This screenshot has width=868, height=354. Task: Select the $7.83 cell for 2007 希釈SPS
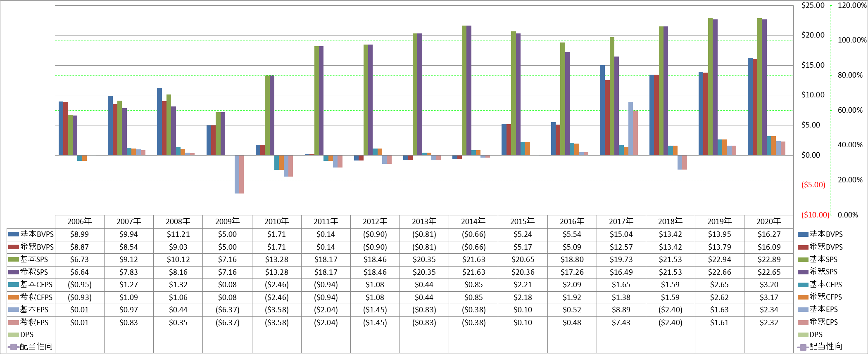[x=128, y=272]
